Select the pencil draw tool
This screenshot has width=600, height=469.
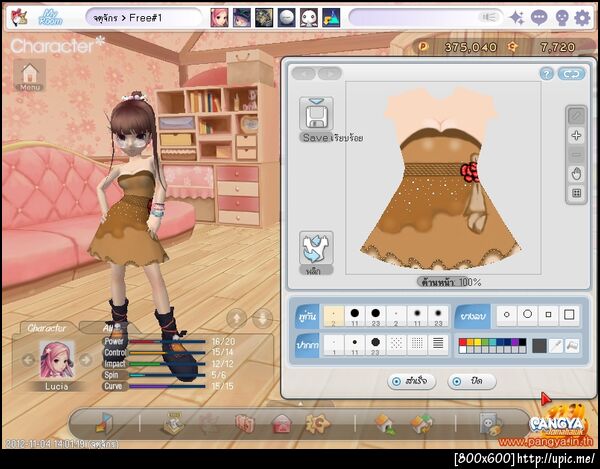click(x=576, y=116)
